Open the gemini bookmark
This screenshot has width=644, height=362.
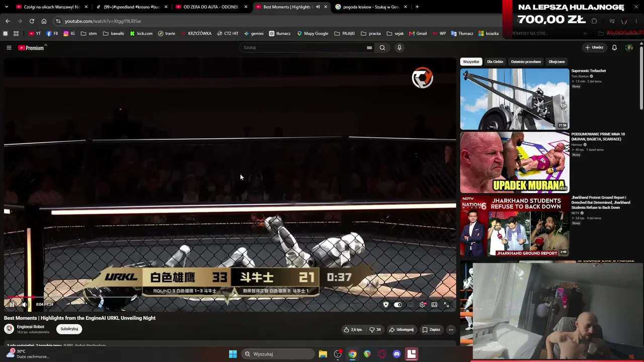[254, 34]
